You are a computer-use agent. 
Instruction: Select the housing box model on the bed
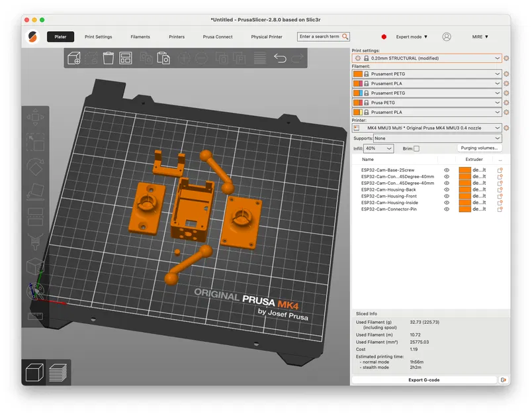(x=193, y=211)
